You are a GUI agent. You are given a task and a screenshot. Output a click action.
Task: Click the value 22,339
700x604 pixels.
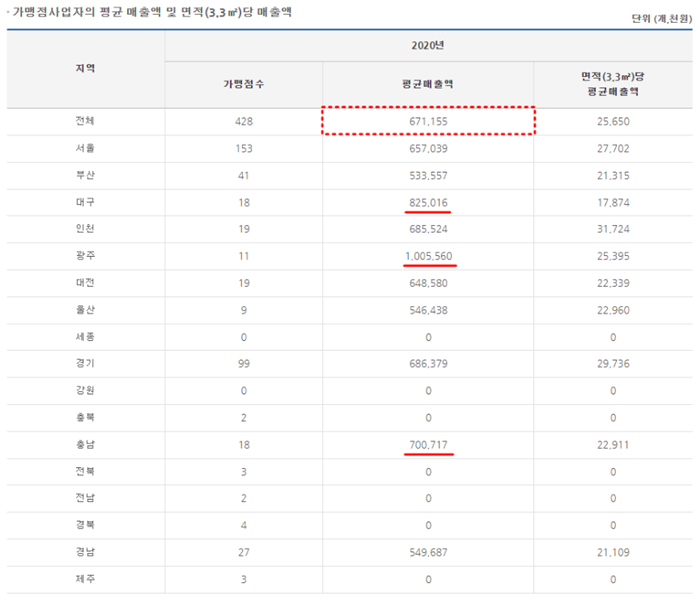pos(613,283)
